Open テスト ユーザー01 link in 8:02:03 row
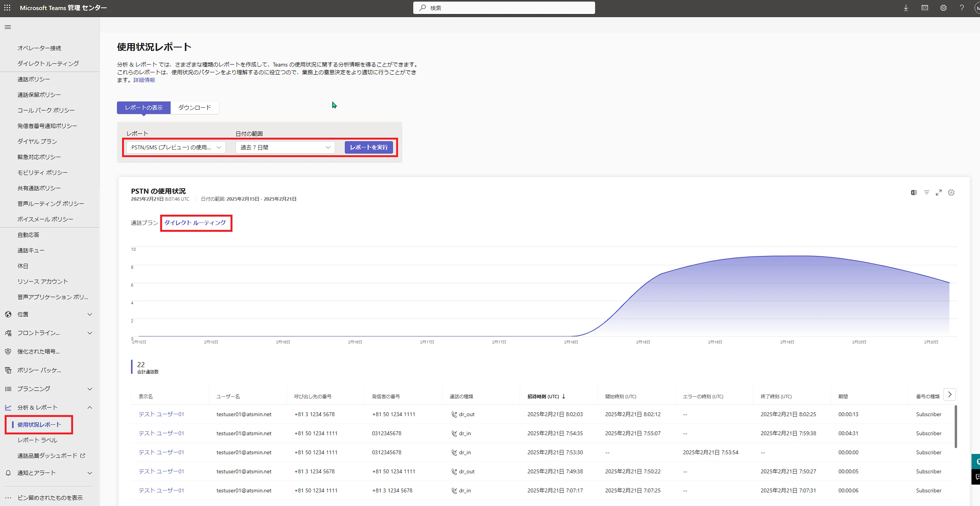 tap(161, 415)
